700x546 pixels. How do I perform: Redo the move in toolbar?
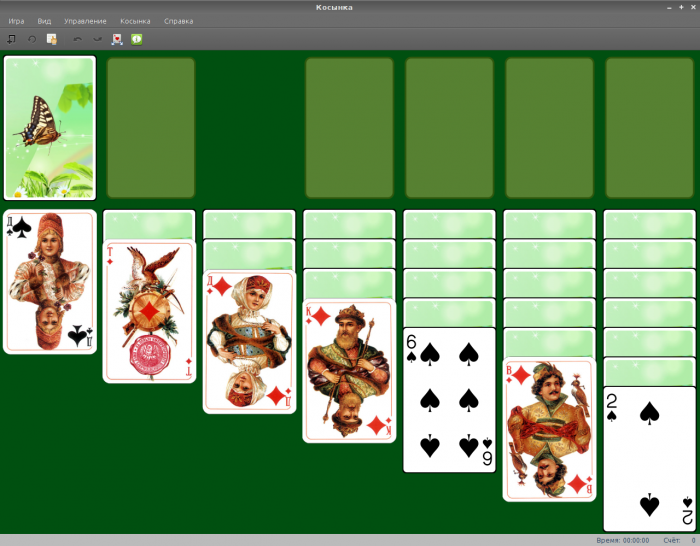[97, 39]
